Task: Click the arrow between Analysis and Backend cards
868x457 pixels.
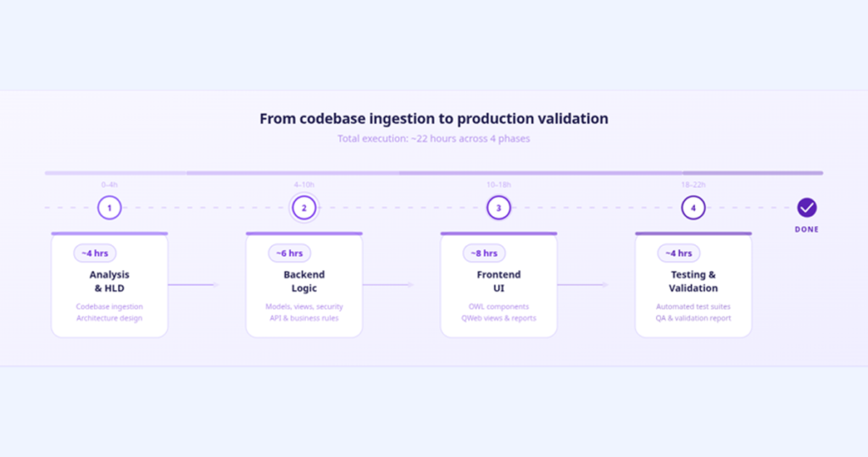Action: click(194, 285)
